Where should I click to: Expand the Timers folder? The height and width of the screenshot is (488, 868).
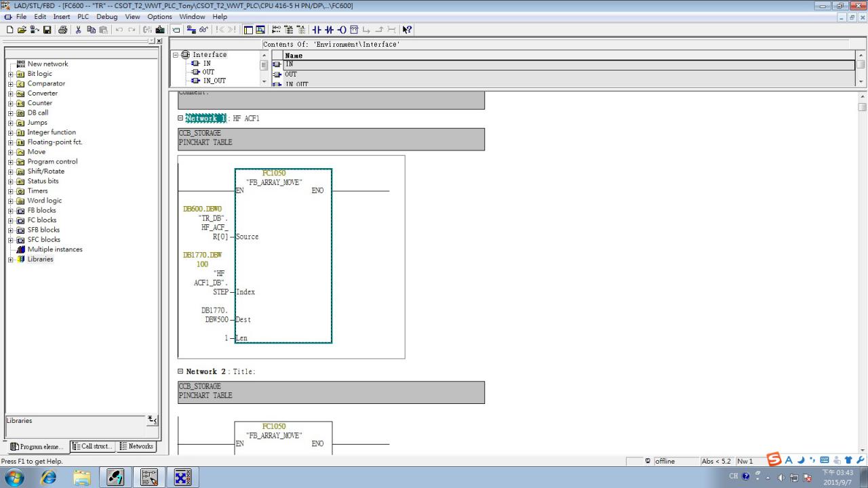[10, 191]
